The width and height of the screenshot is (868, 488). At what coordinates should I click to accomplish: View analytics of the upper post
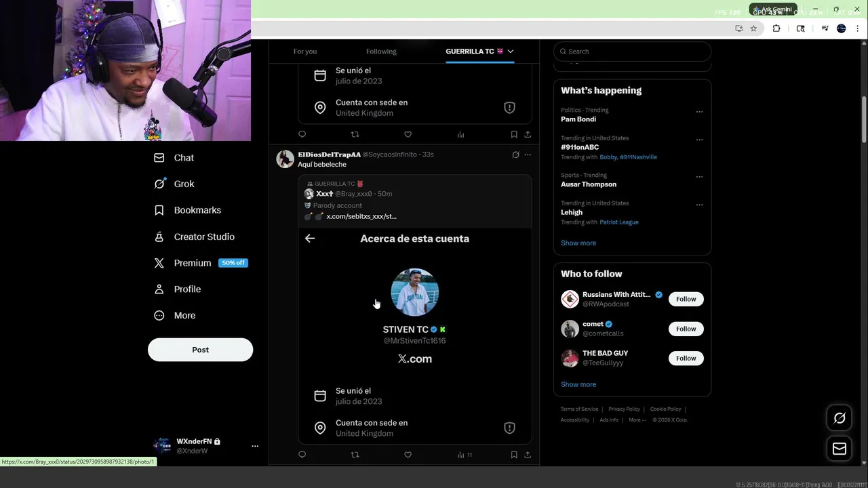coord(460,134)
